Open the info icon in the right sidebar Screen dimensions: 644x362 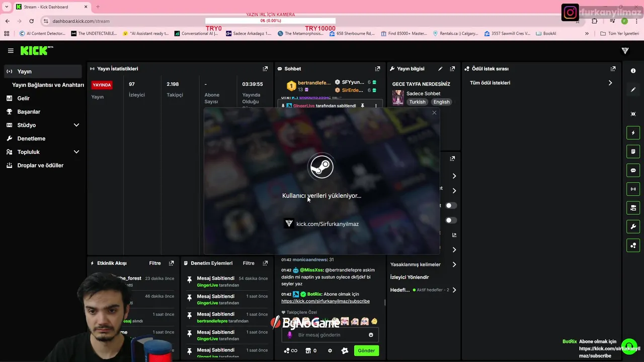(633, 71)
